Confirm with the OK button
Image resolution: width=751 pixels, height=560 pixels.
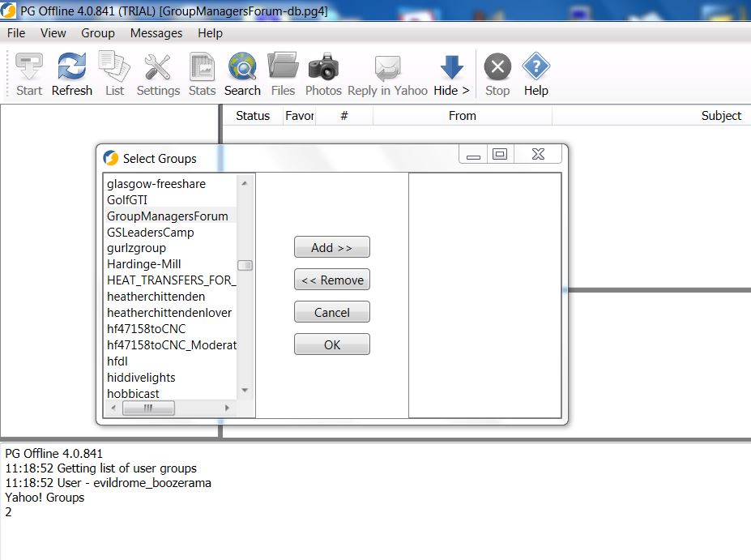pyautogui.click(x=332, y=344)
